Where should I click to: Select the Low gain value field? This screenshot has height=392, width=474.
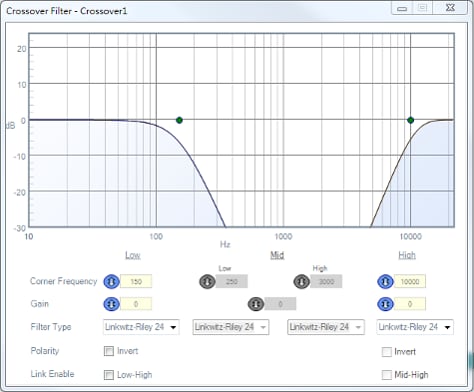click(136, 304)
